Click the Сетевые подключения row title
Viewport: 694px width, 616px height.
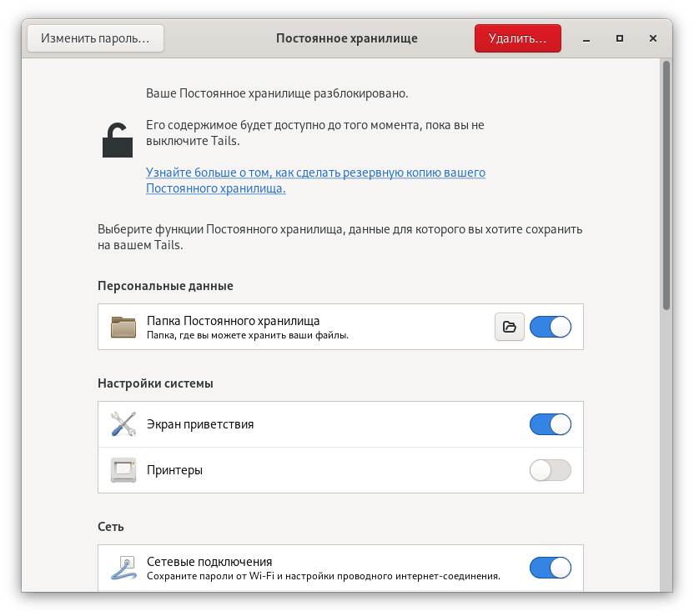tap(209, 561)
